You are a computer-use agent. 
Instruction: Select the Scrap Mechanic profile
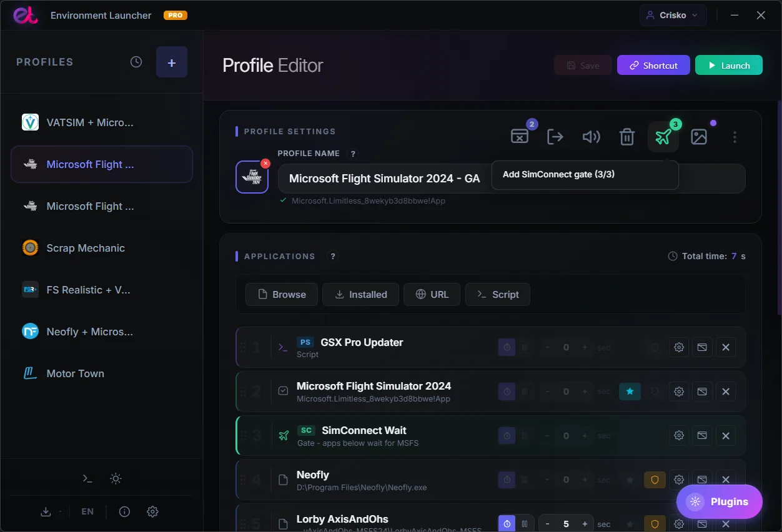click(102, 248)
